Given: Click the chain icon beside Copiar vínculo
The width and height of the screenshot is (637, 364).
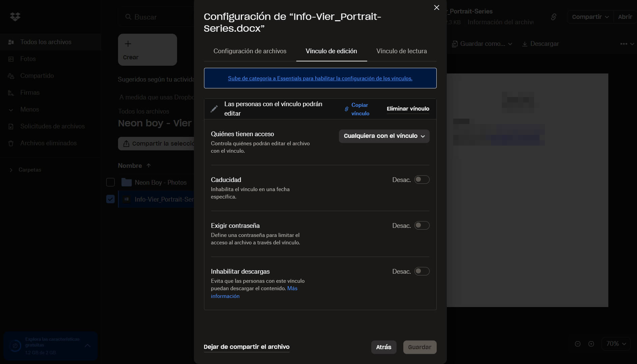Looking at the screenshot, I should 346,109.
